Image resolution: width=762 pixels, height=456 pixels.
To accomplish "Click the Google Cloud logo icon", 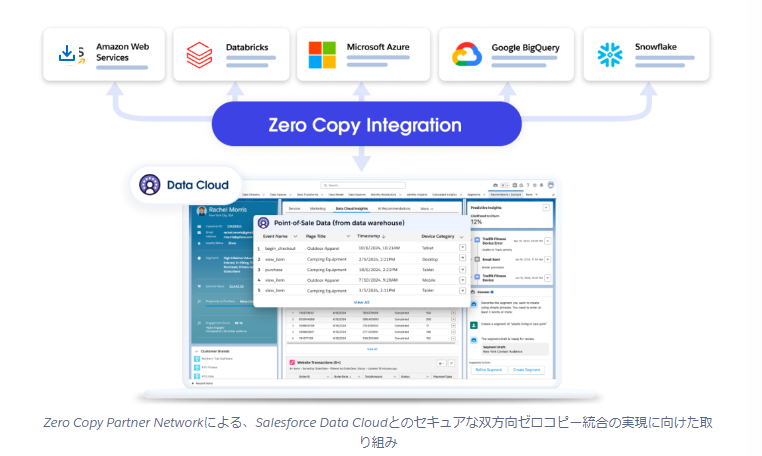I will coord(467,54).
